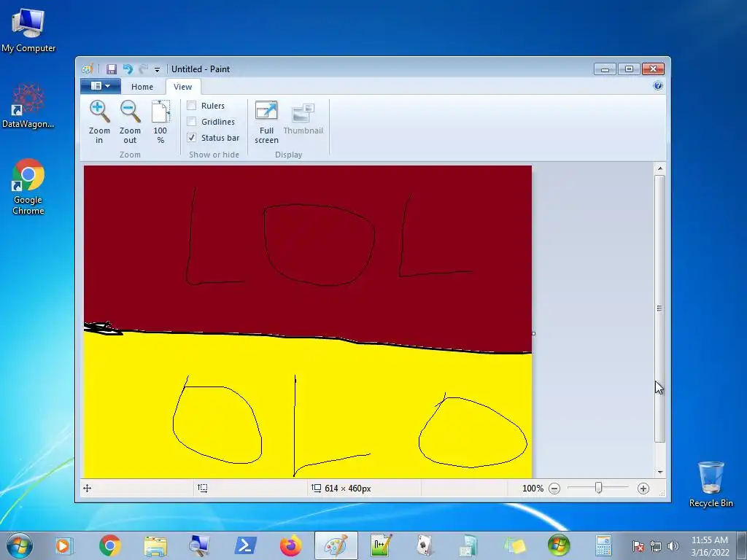Image resolution: width=747 pixels, height=560 pixels.
Task: Click the 100% zoom level text
Action: (x=533, y=489)
